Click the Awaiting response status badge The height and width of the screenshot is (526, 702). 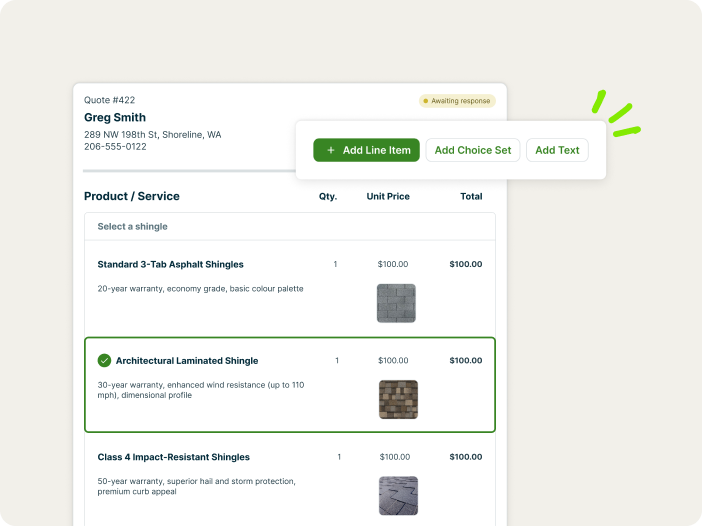(x=457, y=101)
